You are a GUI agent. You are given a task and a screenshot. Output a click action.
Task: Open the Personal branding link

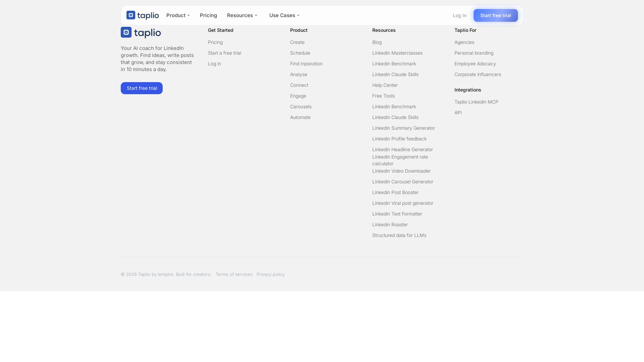pyautogui.click(x=474, y=53)
